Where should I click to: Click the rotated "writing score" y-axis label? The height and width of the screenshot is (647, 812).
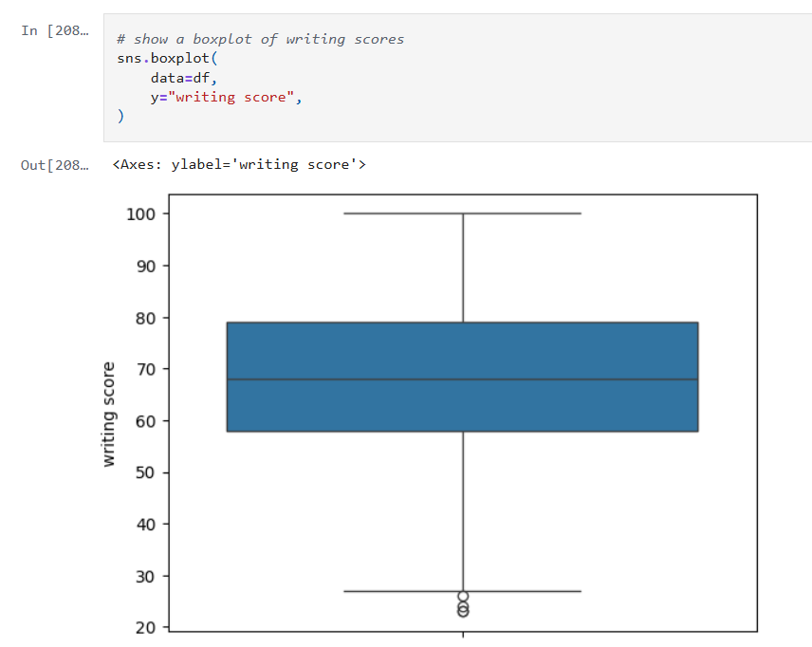(109, 414)
